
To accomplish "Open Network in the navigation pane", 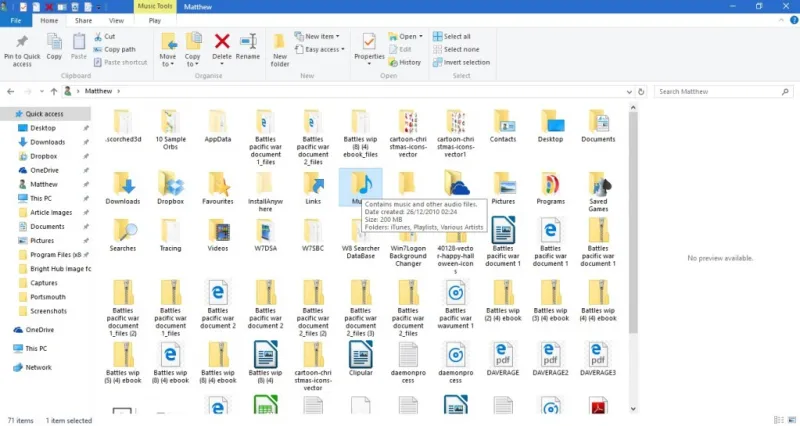I will (38, 367).
